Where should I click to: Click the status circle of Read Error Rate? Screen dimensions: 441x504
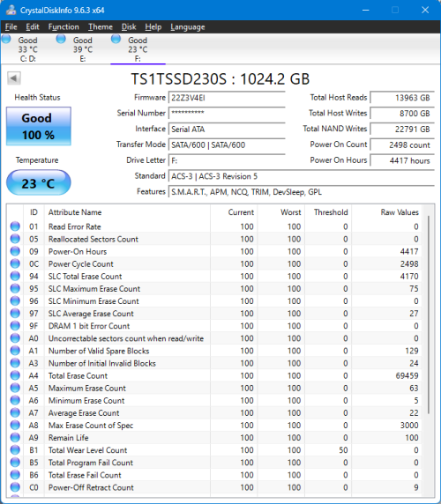pos(15,226)
